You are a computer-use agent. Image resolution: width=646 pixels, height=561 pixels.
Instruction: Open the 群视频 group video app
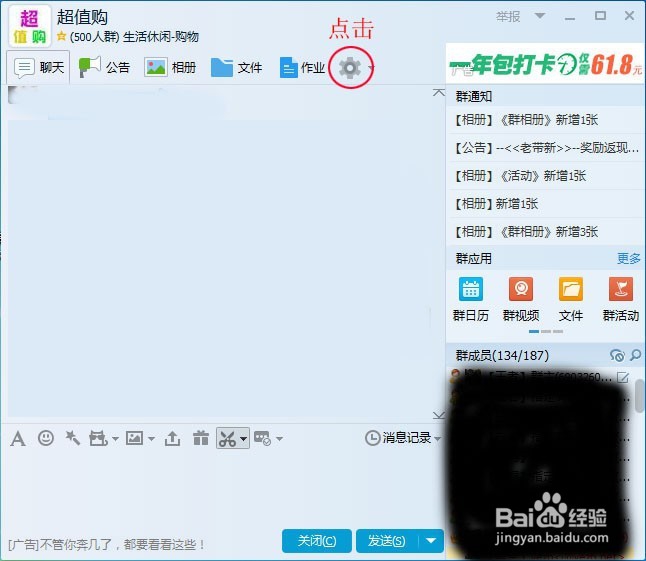(x=521, y=299)
